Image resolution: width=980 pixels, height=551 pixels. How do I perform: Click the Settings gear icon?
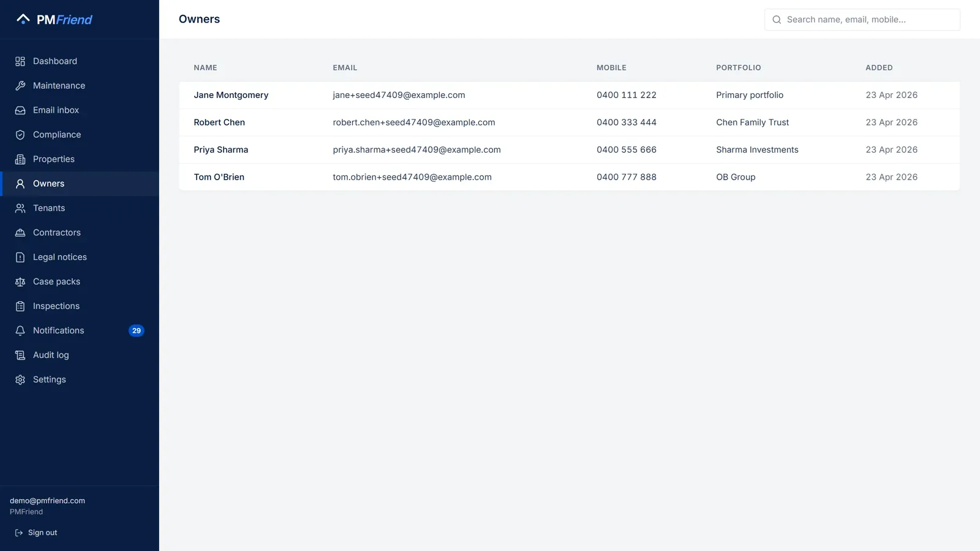(20, 380)
